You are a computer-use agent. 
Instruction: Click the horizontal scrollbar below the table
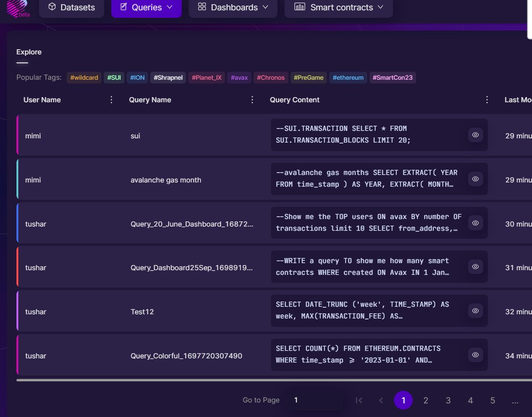point(274,380)
